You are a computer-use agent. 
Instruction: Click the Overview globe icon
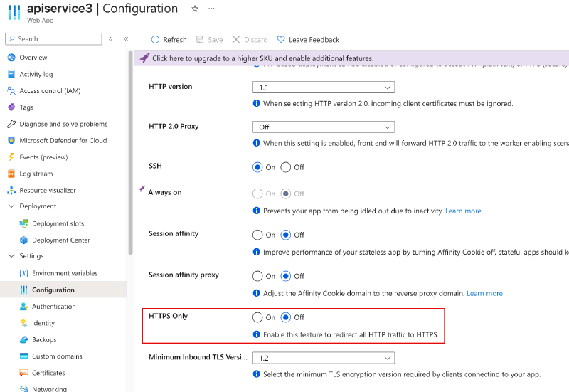tap(11, 58)
